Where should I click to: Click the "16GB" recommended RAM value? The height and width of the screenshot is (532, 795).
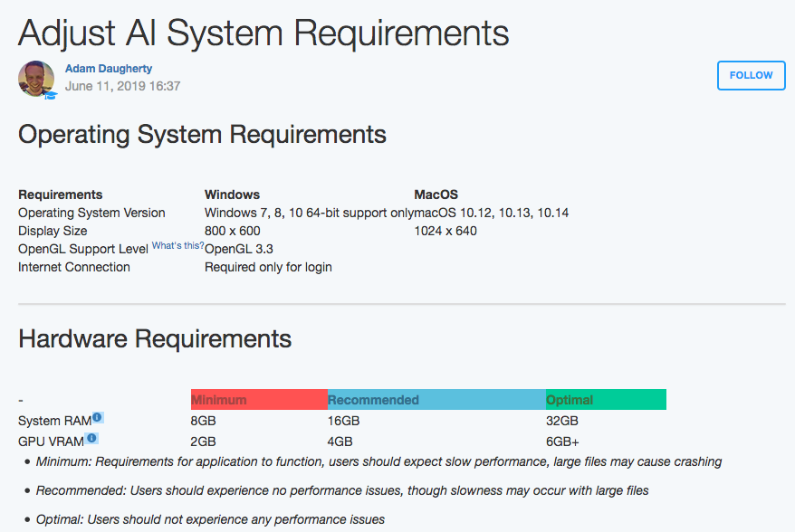click(343, 421)
